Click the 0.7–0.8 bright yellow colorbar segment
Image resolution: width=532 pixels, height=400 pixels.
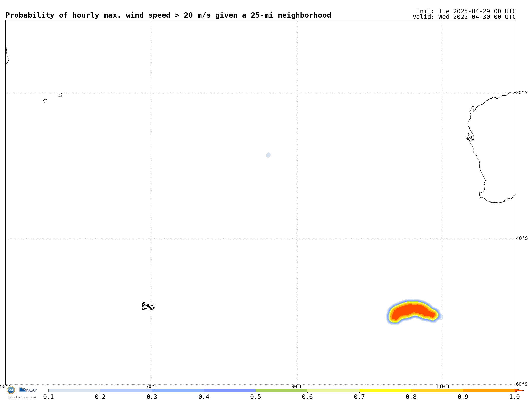coord(385,390)
